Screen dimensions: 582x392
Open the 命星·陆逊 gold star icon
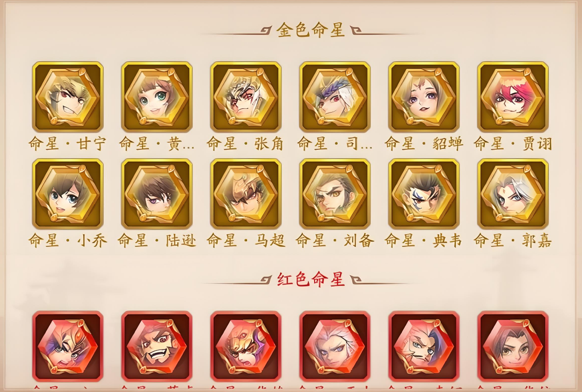click(157, 194)
